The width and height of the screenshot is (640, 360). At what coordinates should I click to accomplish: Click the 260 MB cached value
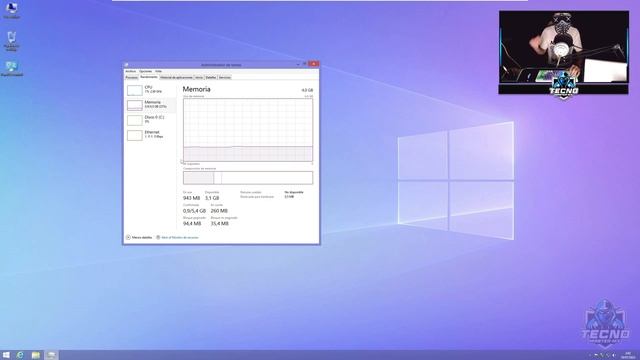coord(219,211)
